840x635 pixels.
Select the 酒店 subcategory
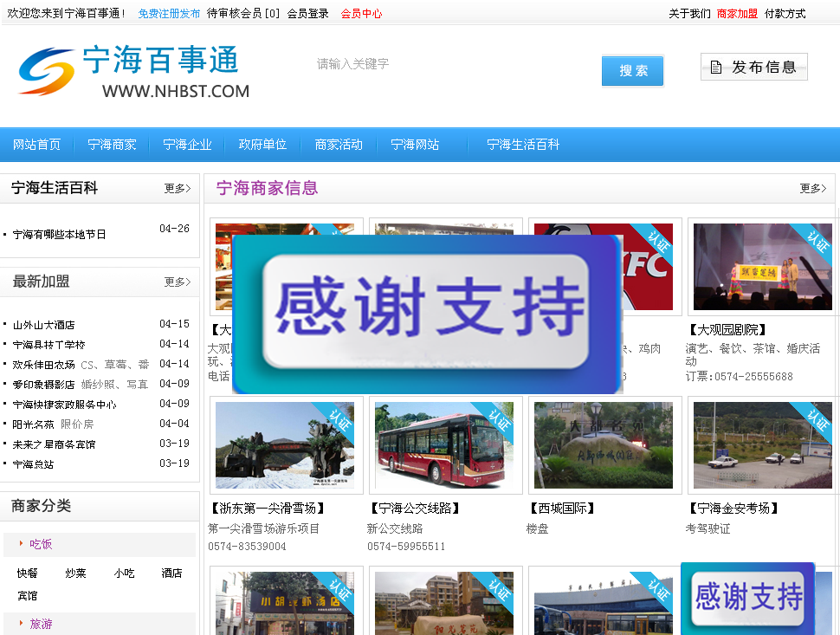click(172, 573)
